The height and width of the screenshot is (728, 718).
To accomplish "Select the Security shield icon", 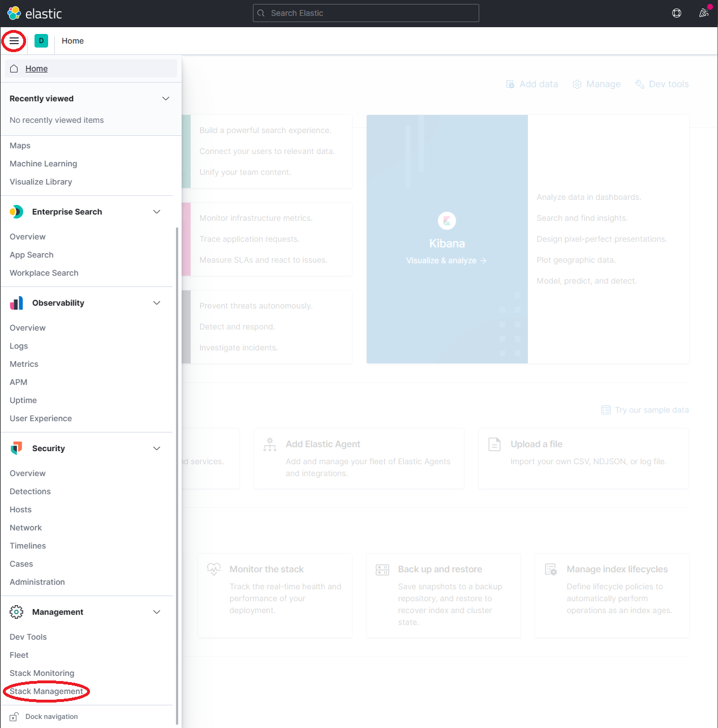I will pos(16,448).
